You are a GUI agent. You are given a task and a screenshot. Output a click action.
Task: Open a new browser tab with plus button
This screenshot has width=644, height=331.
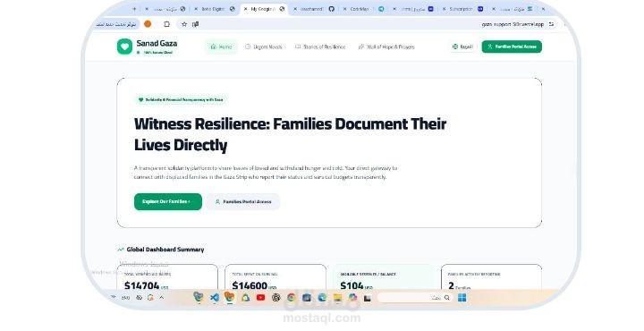click(134, 9)
